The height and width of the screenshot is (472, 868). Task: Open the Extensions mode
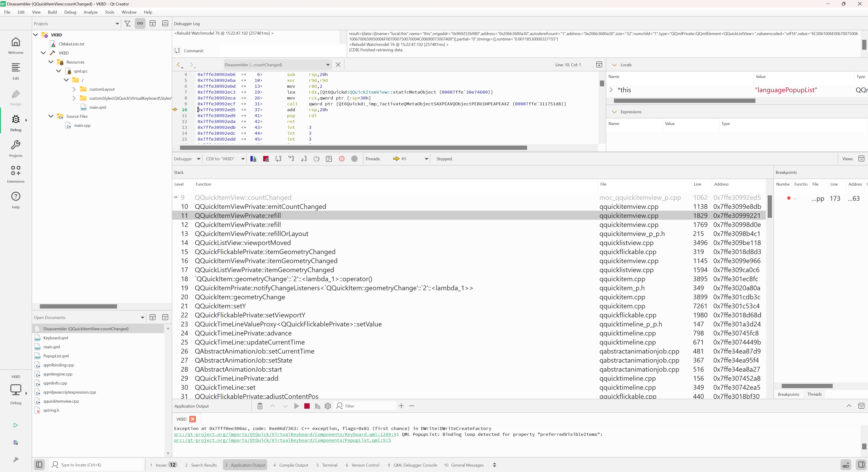coord(16,175)
